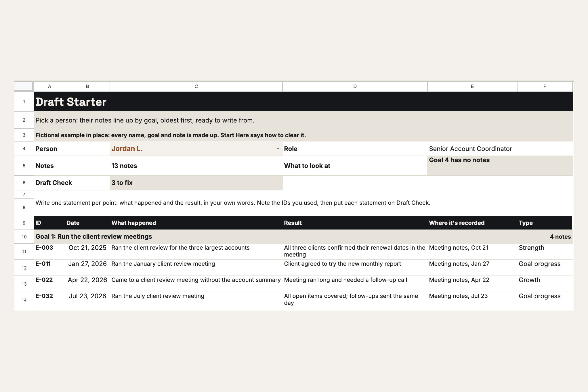Select row 9 header number

24,223
